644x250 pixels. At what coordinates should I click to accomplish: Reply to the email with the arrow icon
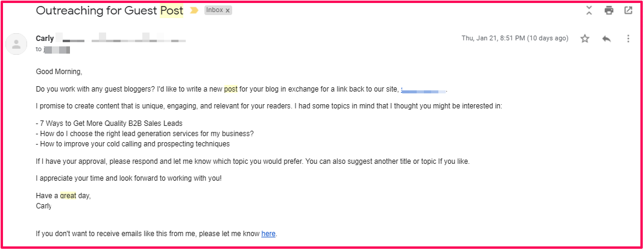[606, 39]
